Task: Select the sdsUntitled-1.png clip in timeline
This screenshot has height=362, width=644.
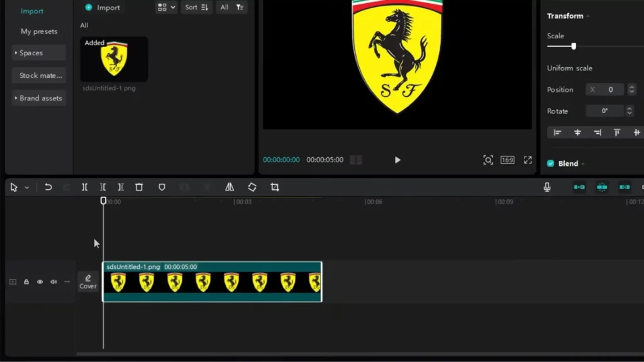Action: [x=212, y=282]
